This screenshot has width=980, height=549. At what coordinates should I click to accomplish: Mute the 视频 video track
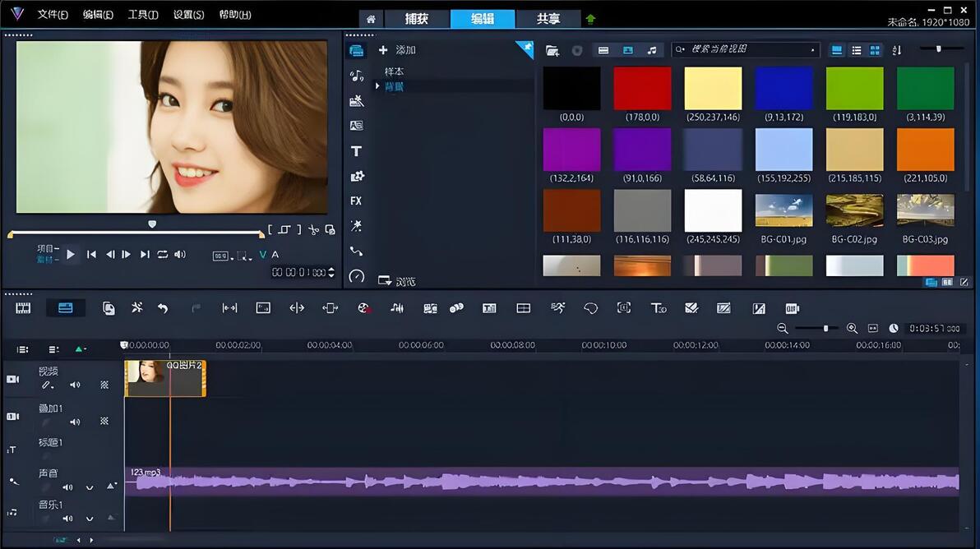75,385
